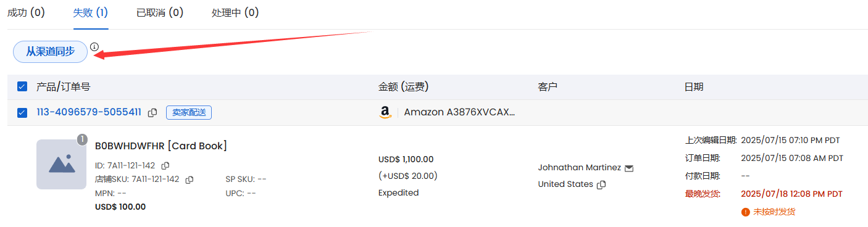
Task: Click the email icon next to Johnathan Martinez
Action: [x=629, y=168]
